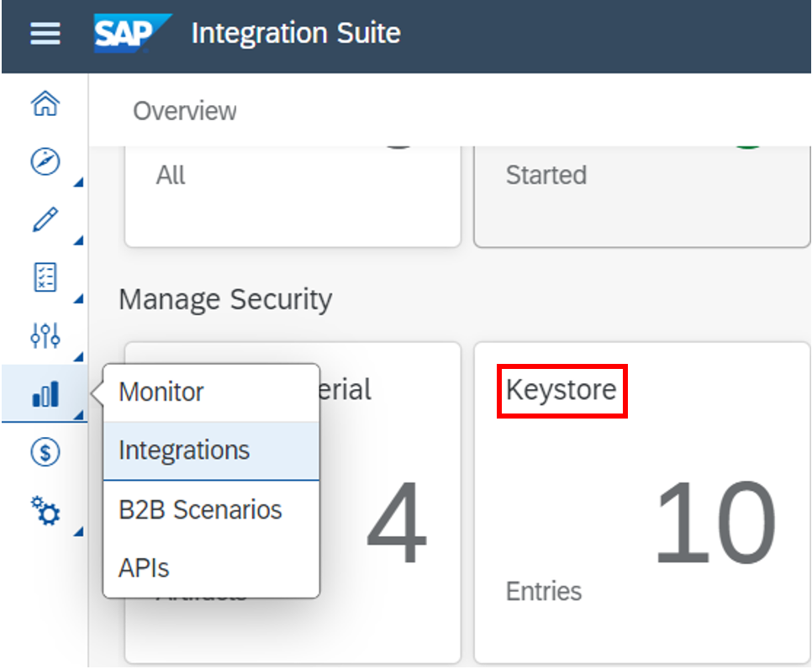The height and width of the screenshot is (669, 812).
Task: Select Integrations in the Monitor flyout
Action: coord(185,450)
